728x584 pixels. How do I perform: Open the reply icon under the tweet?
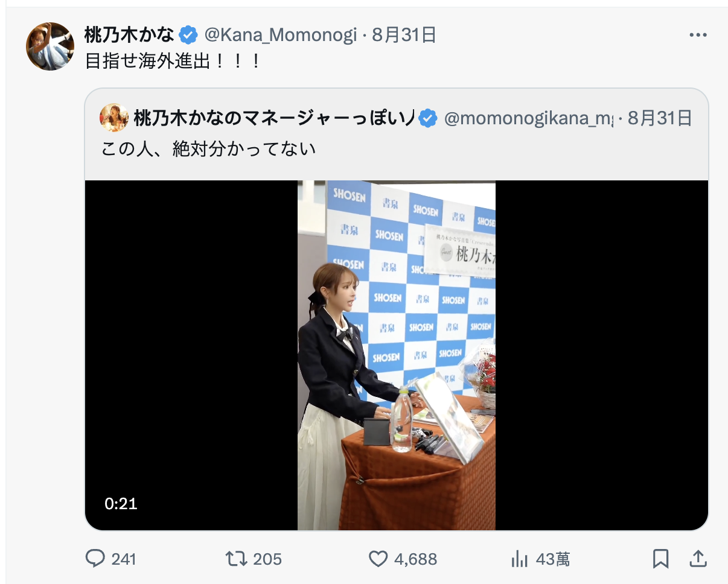pos(97,559)
